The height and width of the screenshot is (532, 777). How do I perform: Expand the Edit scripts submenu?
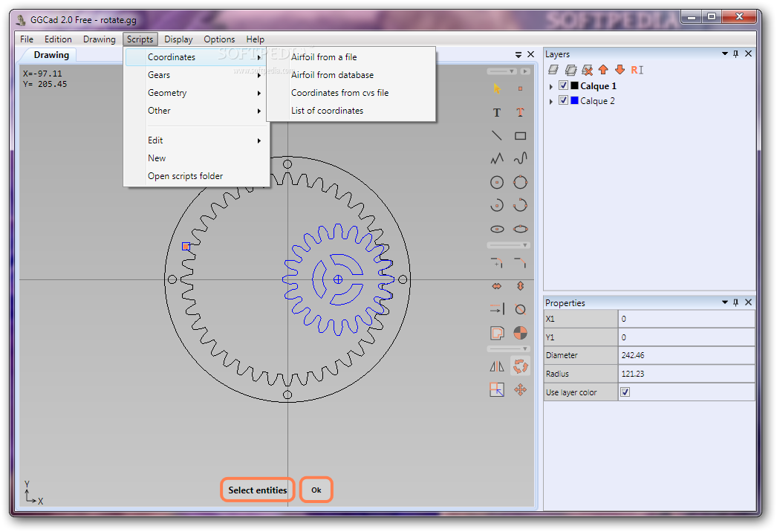click(198, 140)
